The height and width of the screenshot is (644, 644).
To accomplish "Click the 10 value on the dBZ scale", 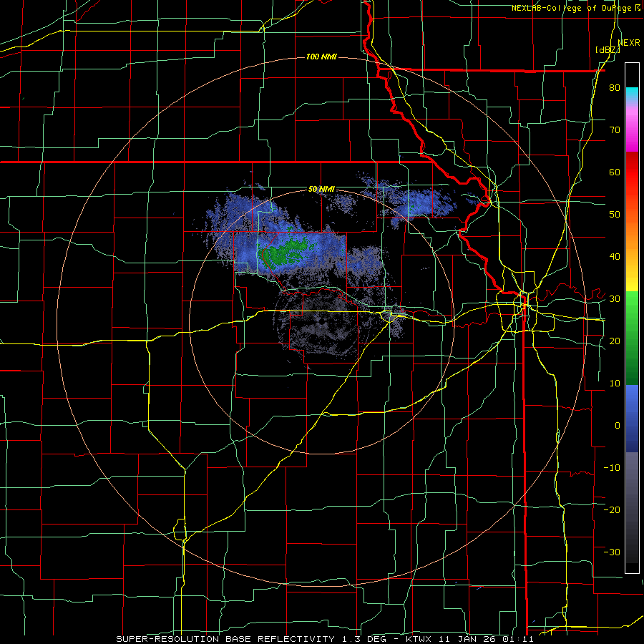I will click(615, 384).
